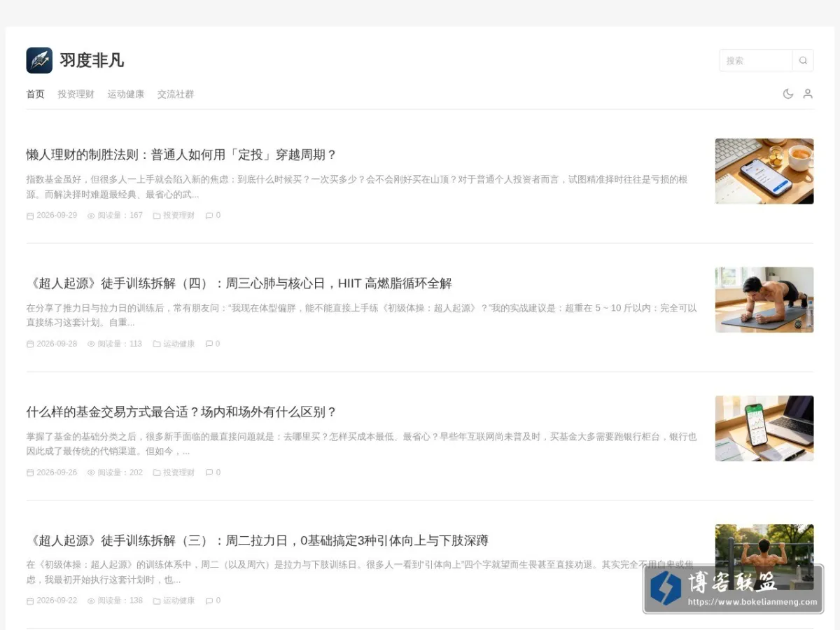Click the calendar icon beside 2026-09-29
The width and height of the screenshot is (840, 630).
30,216
